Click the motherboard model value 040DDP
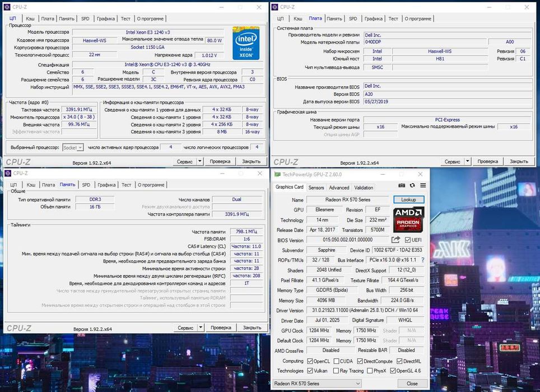 tap(425, 41)
